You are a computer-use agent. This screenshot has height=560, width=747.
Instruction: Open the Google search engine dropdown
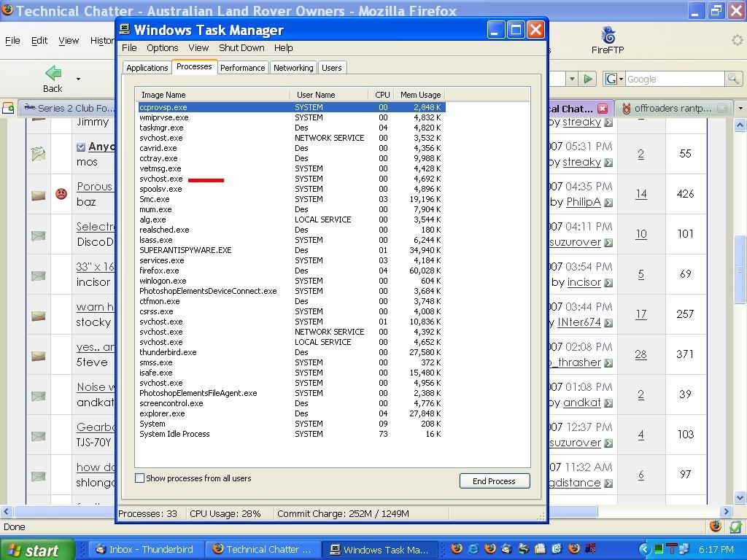coord(614,79)
